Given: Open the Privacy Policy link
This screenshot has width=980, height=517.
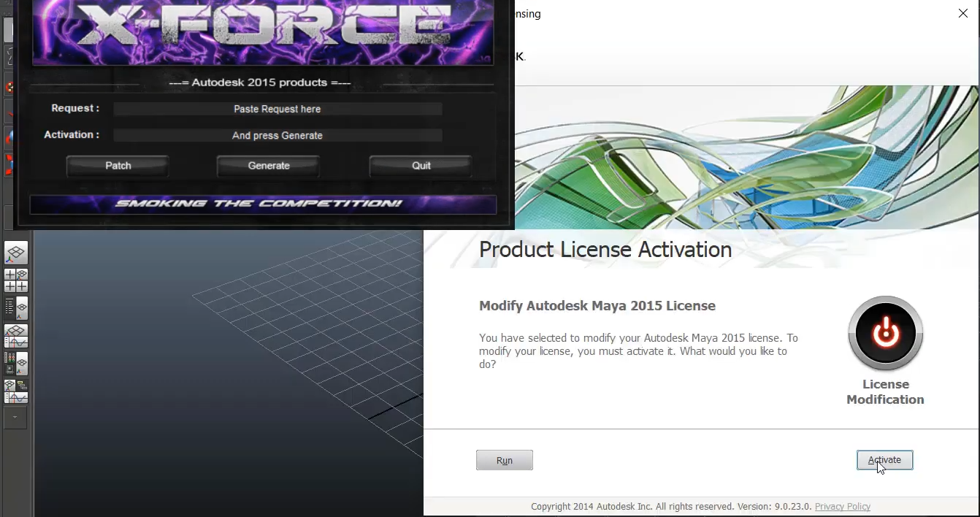Looking at the screenshot, I should 842,507.
